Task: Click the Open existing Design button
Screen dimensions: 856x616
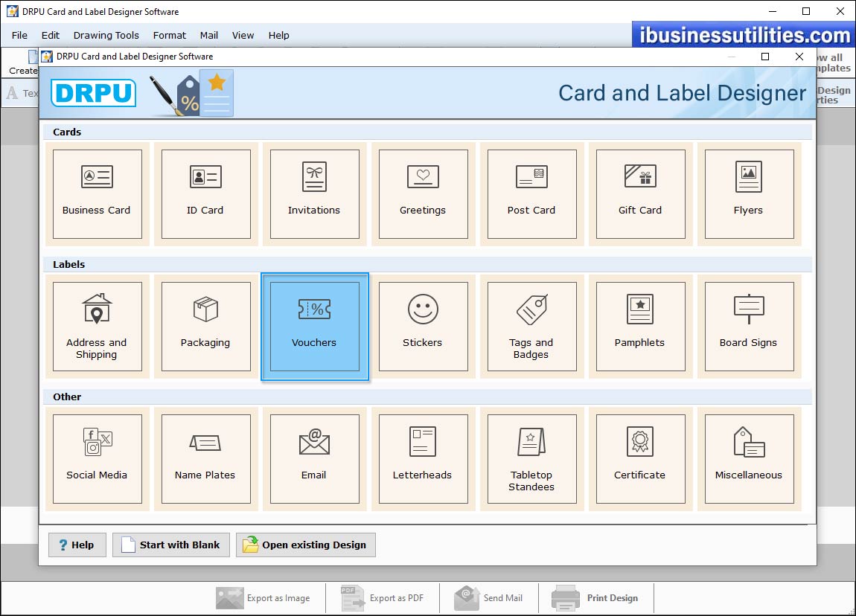Action: point(305,545)
